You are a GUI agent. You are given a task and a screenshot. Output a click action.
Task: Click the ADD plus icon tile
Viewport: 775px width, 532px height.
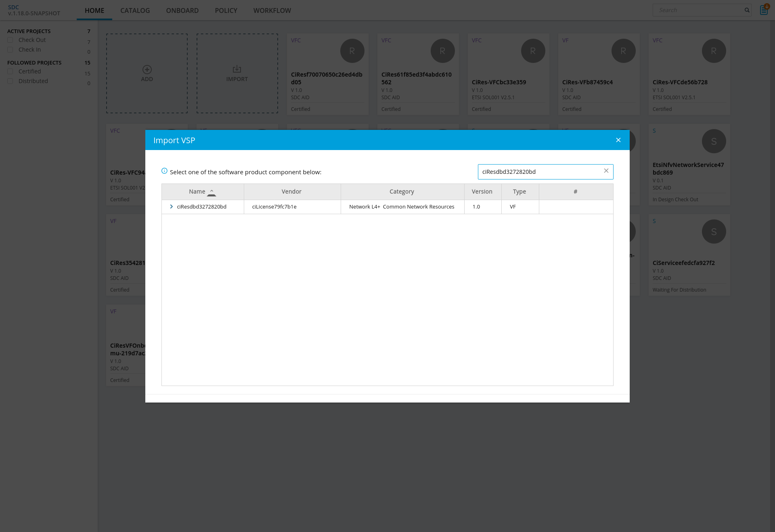147,73
